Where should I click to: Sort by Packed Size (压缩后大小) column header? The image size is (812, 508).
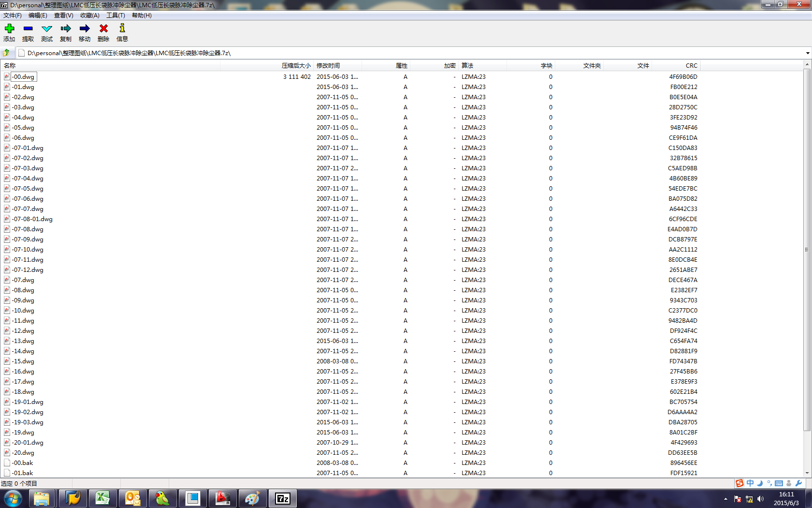tap(266, 66)
